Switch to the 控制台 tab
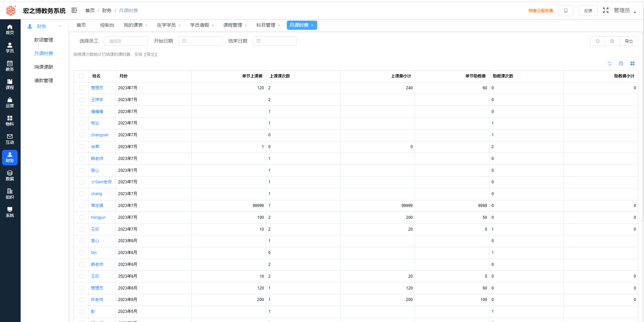 click(x=107, y=25)
